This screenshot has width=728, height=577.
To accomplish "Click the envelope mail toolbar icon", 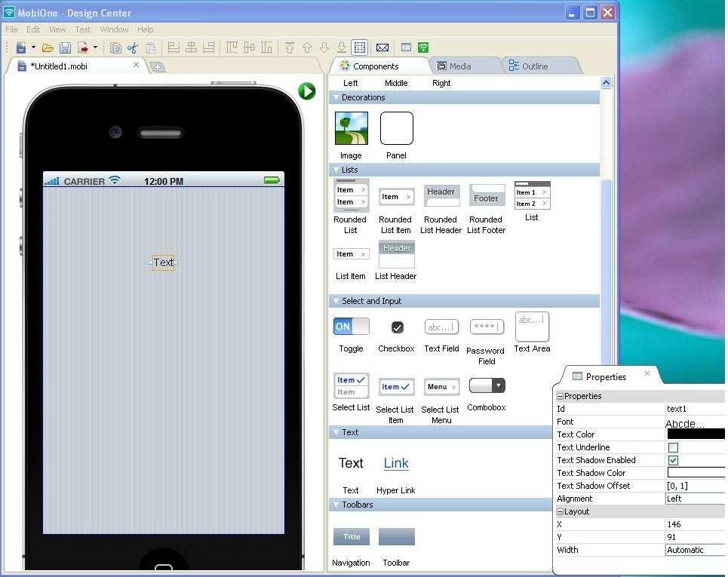I will tap(382, 48).
